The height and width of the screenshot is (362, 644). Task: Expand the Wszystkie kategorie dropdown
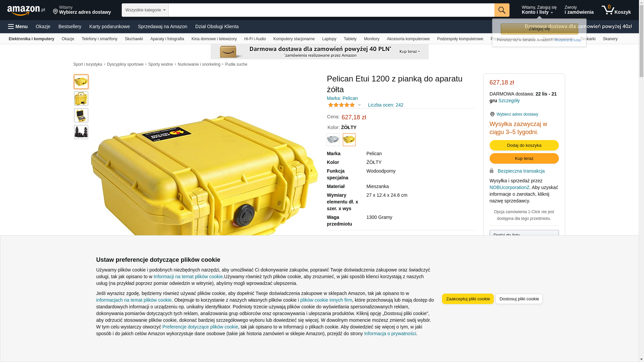tap(145, 10)
